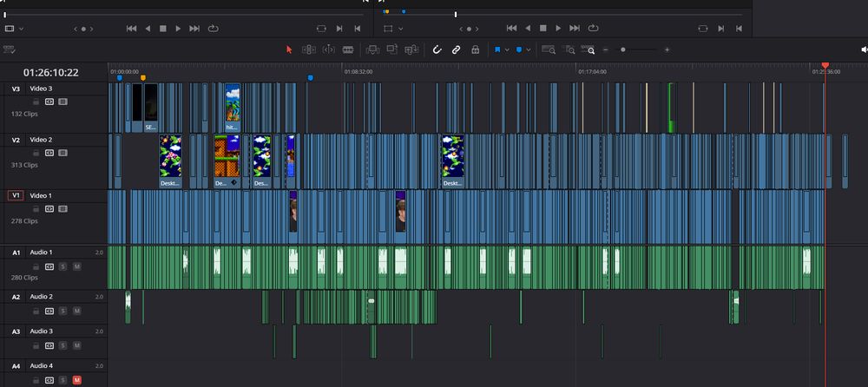Viewport: 868px width, 387px height.
Task: Go to first frame in source viewer
Action: [x=131, y=29]
